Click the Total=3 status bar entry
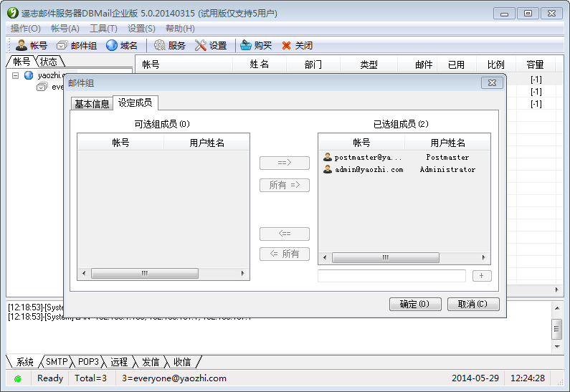Screen dimensions: 570x392 (x=90, y=378)
